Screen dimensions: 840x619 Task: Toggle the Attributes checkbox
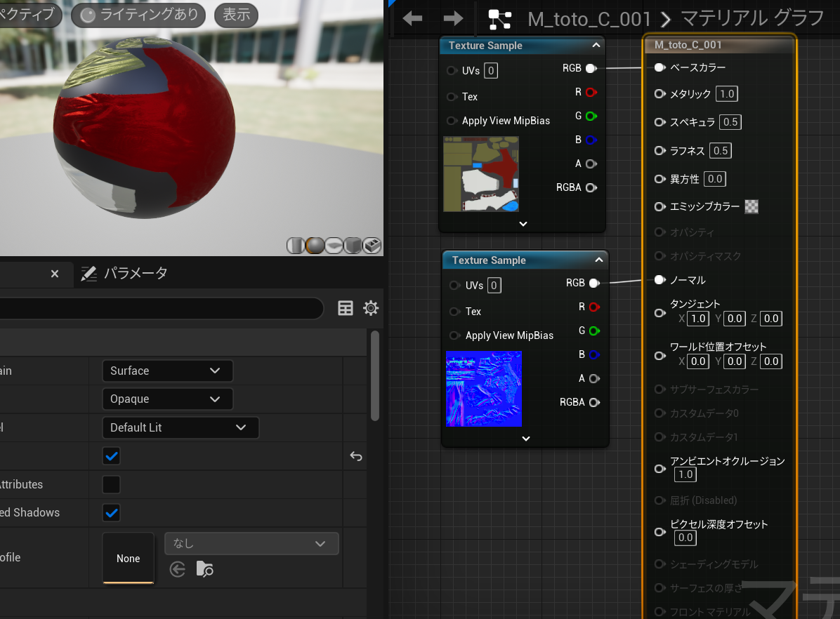[x=112, y=484]
